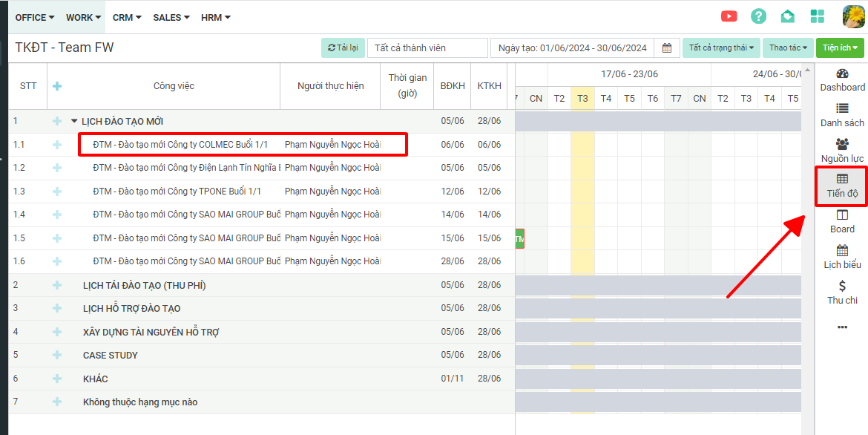
Task: Click the green help question mark icon
Action: tap(758, 16)
